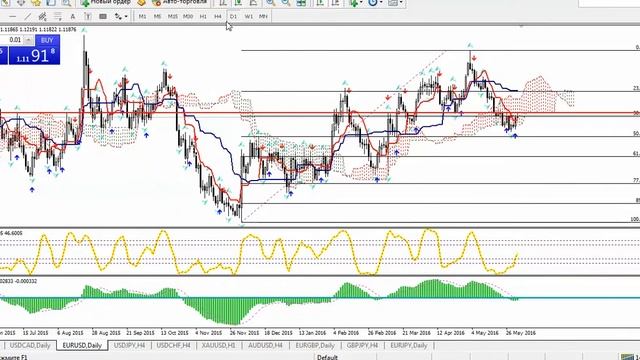
Task: Switch chart to M15 timeframe
Action: point(173,16)
